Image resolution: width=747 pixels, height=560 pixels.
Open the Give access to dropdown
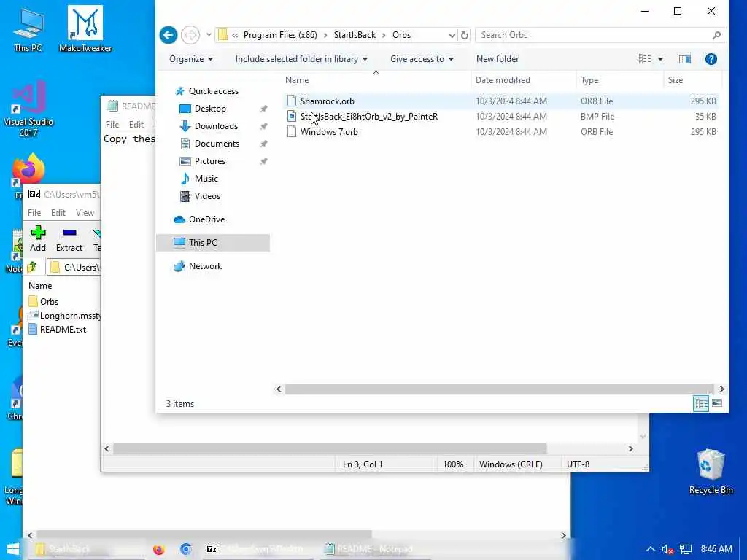[x=422, y=59]
